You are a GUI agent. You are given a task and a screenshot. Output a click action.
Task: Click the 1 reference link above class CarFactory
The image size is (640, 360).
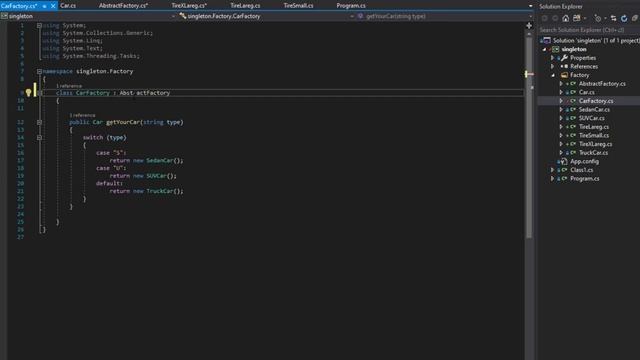coord(69,86)
